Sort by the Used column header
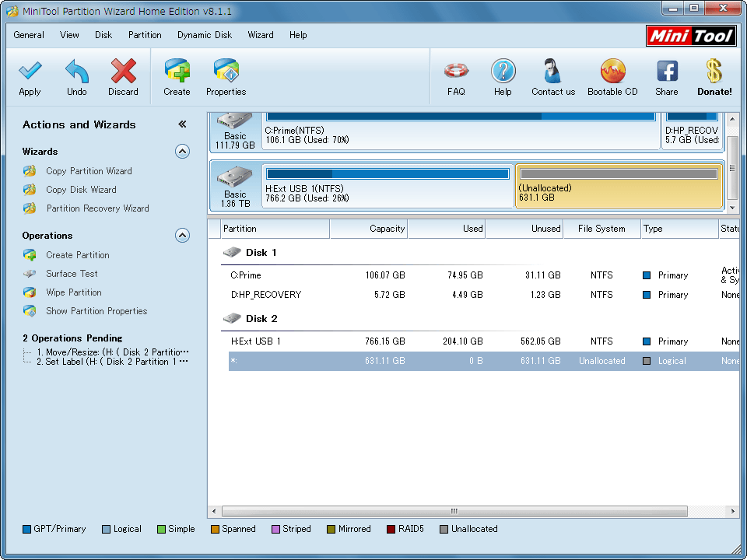Screen dimensions: 747x560 click(x=447, y=229)
